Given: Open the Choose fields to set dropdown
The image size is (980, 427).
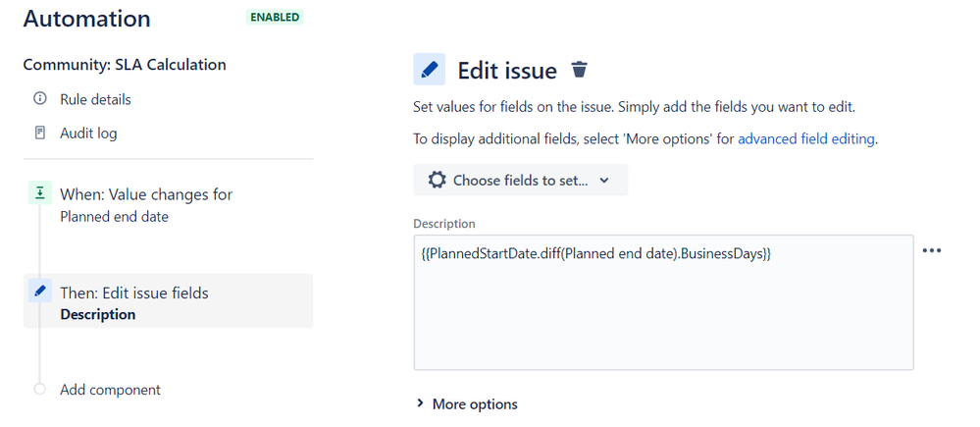Looking at the screenshot, I should pos(521,180).
